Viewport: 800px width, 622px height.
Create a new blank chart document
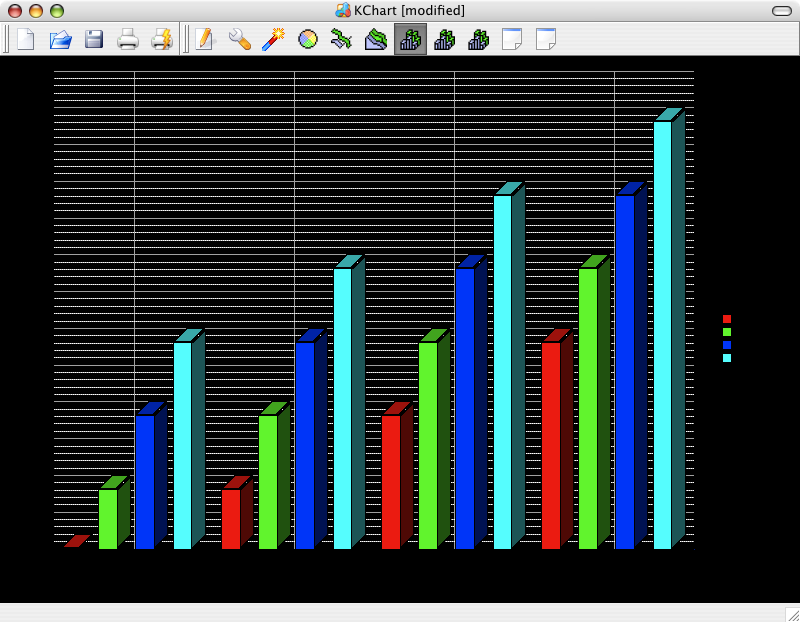point(26,39)
